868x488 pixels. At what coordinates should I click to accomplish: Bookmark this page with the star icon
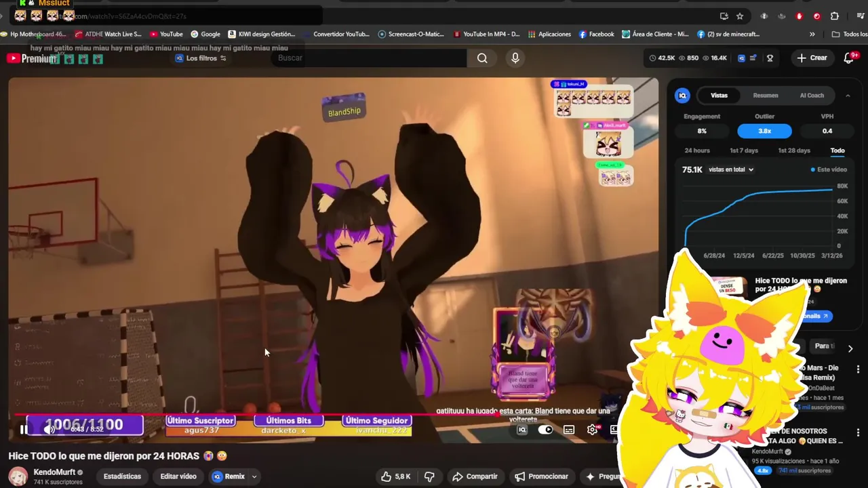740,16
